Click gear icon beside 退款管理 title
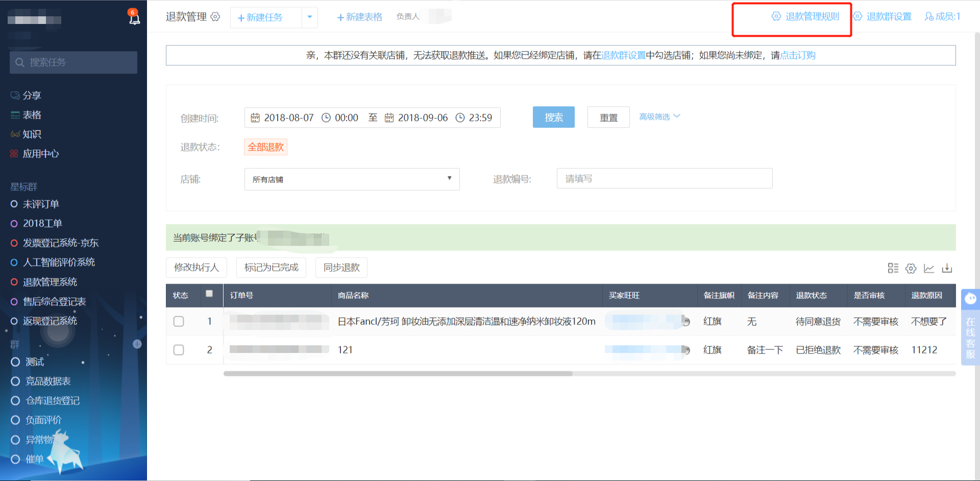This screenshot has width=980, height=481. (215, 17)
